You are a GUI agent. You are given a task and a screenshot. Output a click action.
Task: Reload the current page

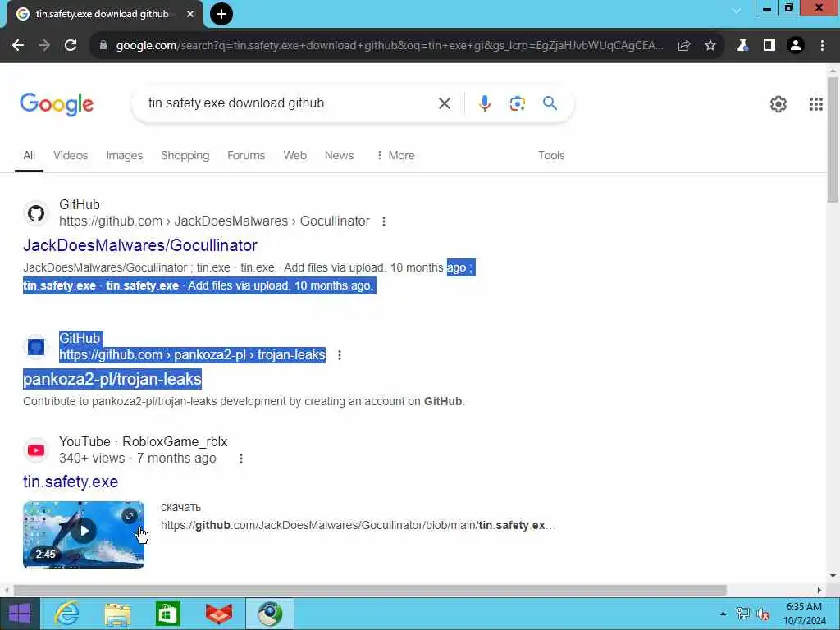click(71, 46)
